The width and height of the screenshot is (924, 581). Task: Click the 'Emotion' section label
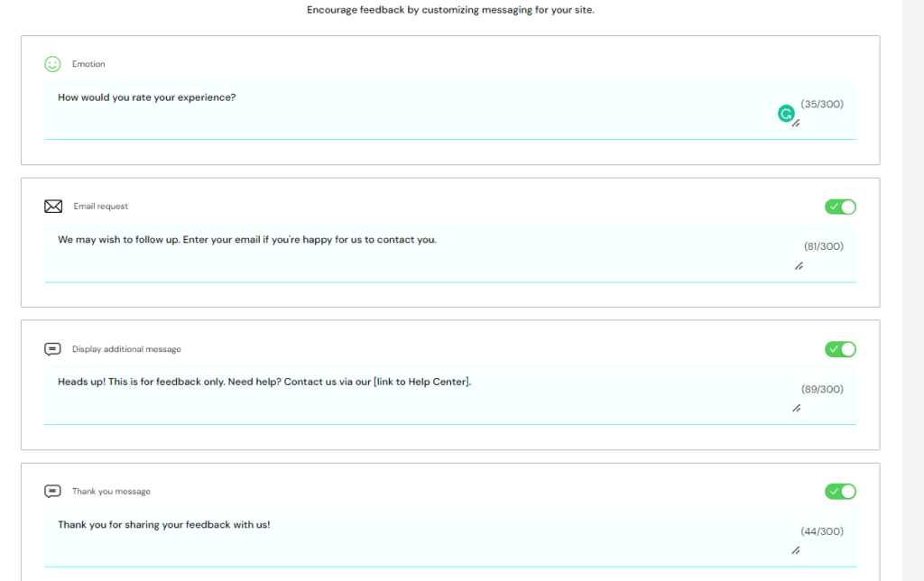[x=88, y=64]
